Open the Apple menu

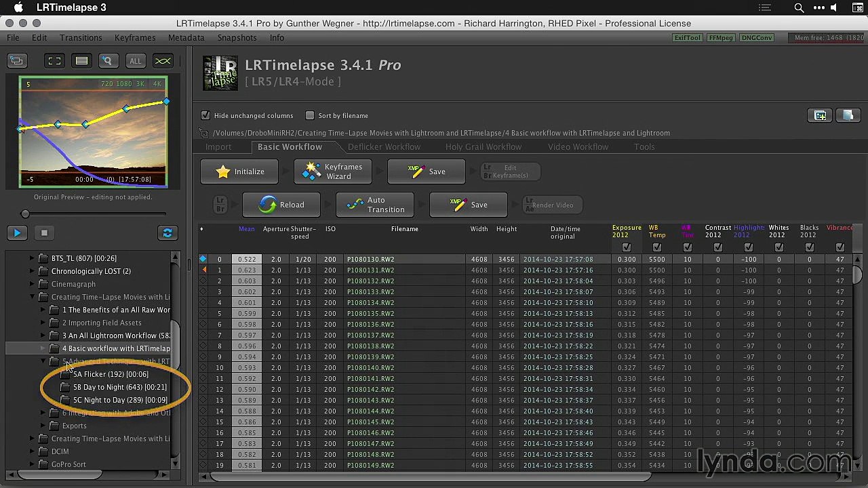coord(18,7)
